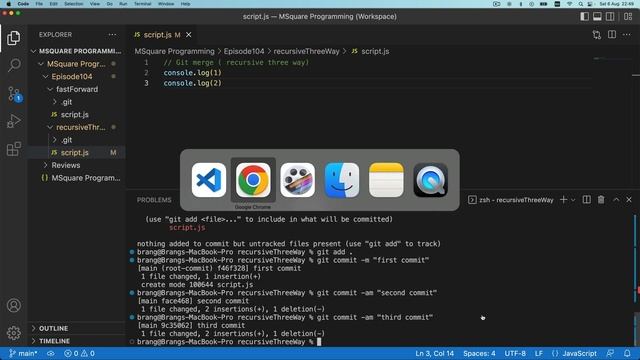The width and height of the screenshot is (640, 360).
Task: Open the File menu
Action: (39, 4)
